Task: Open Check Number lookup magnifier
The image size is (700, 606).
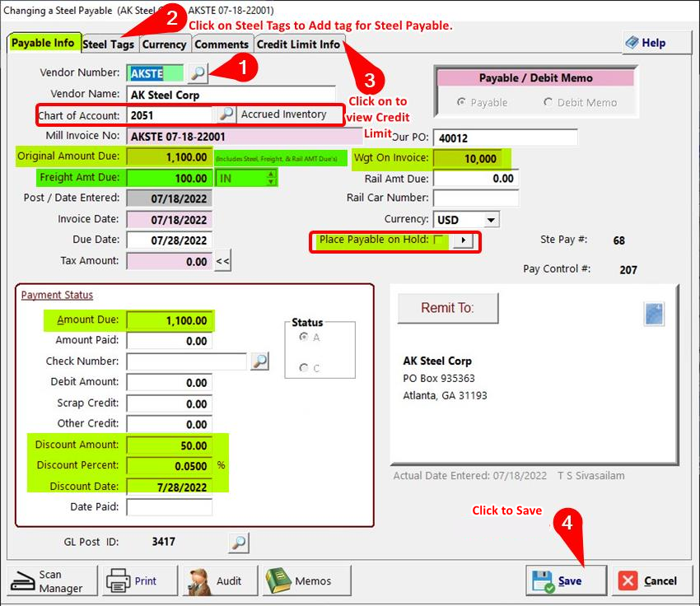Action: [259, 361]
